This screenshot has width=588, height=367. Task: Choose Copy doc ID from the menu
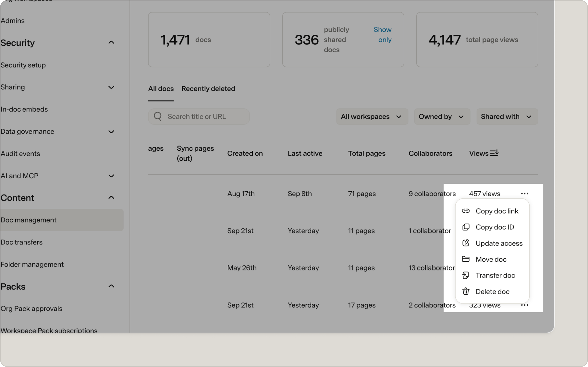[x=492, y=227]
